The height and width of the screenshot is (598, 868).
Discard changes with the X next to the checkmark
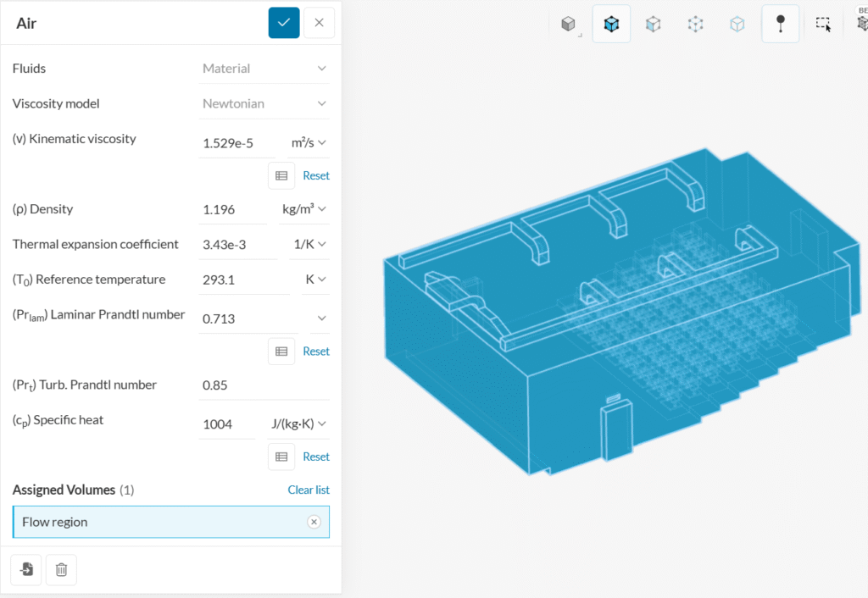320,23
